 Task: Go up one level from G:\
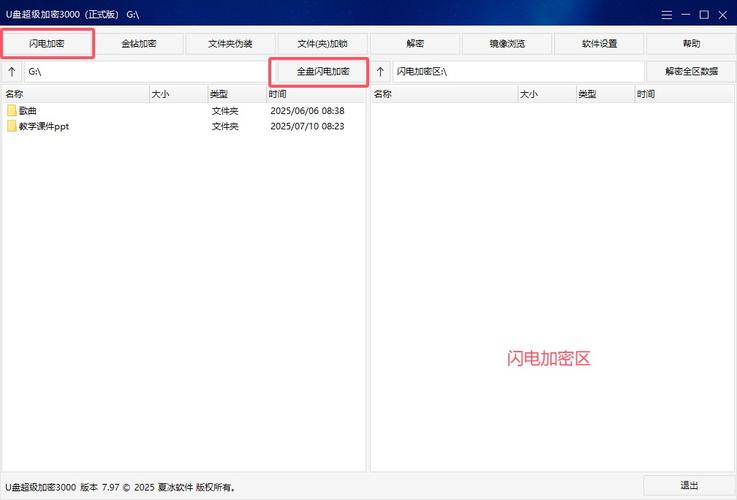(12, 71)
